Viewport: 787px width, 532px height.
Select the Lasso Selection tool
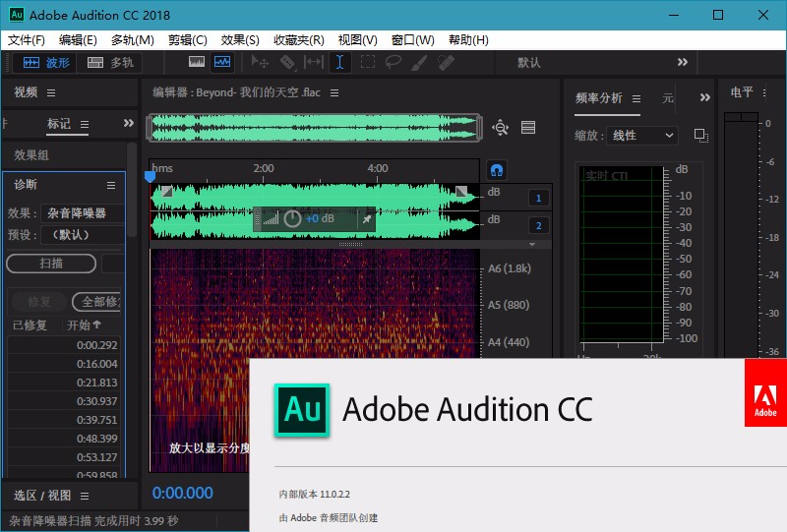click(393, 62)
